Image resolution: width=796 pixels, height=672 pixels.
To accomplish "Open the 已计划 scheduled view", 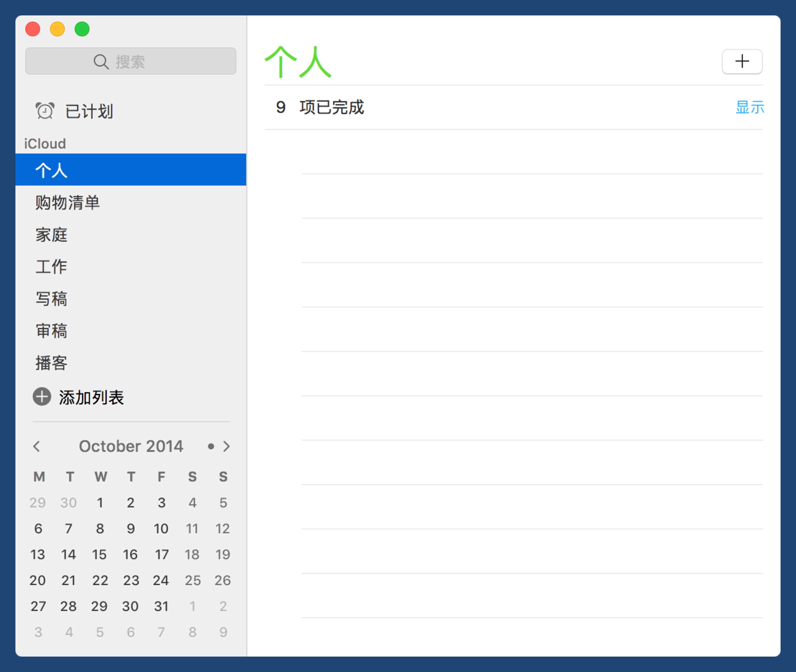I will (x=89, y=111).
